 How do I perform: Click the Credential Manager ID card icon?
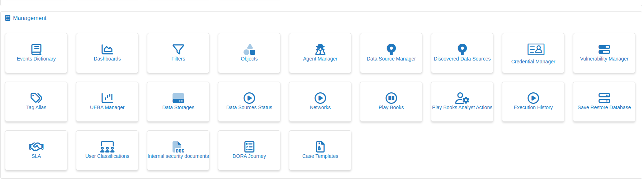536,49
